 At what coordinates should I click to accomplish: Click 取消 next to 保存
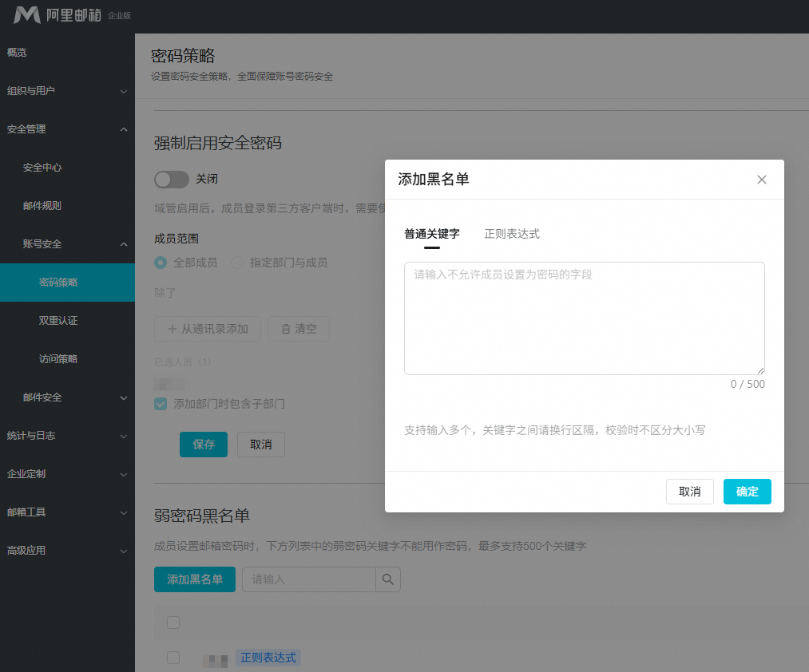click(x=260, y=445)
